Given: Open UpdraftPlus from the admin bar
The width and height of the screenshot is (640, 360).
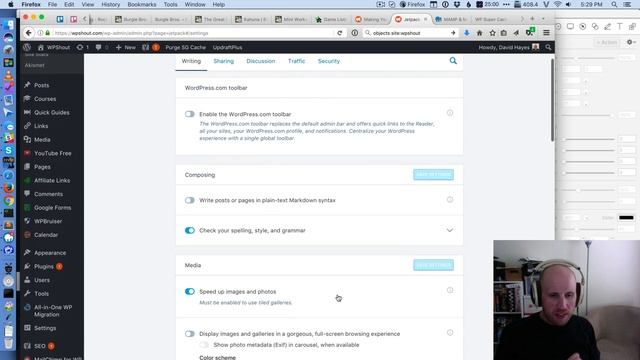Looking at the screenshot, I should pyautogui.click(x=227, y=47).
